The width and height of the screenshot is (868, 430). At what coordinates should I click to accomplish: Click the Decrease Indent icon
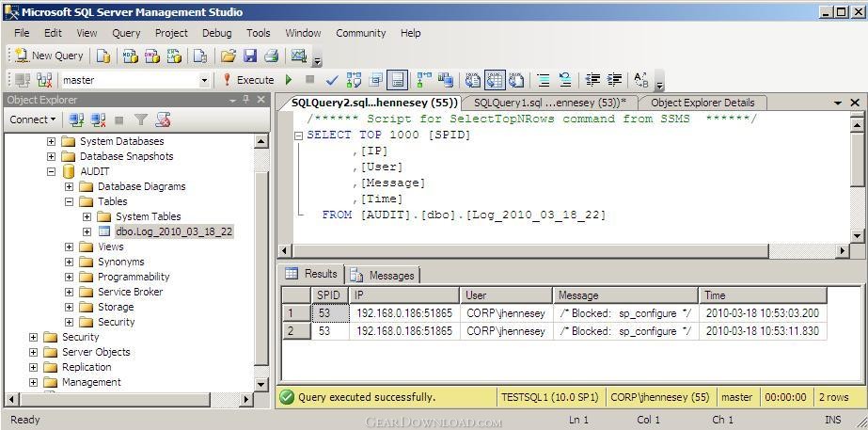tap(592, 80)
